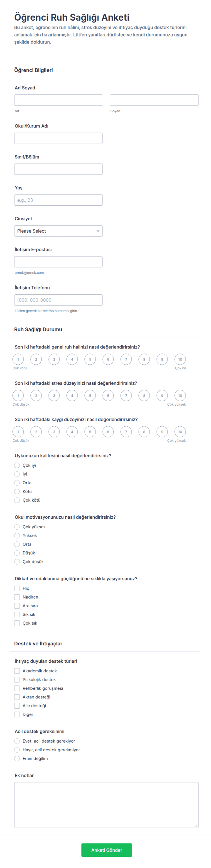Select "Evet, acil destek gerekiyor" option
211x868 pixels.
click(17, 741)
